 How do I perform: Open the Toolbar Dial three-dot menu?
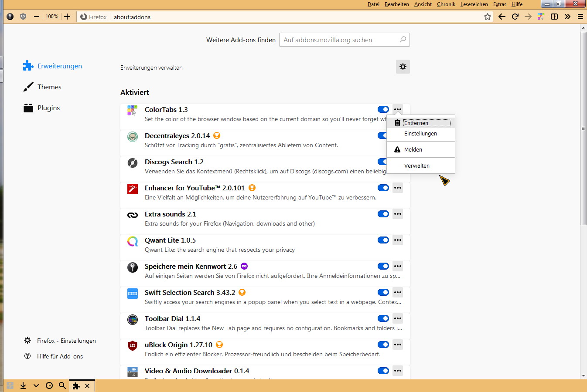point(398,318)
